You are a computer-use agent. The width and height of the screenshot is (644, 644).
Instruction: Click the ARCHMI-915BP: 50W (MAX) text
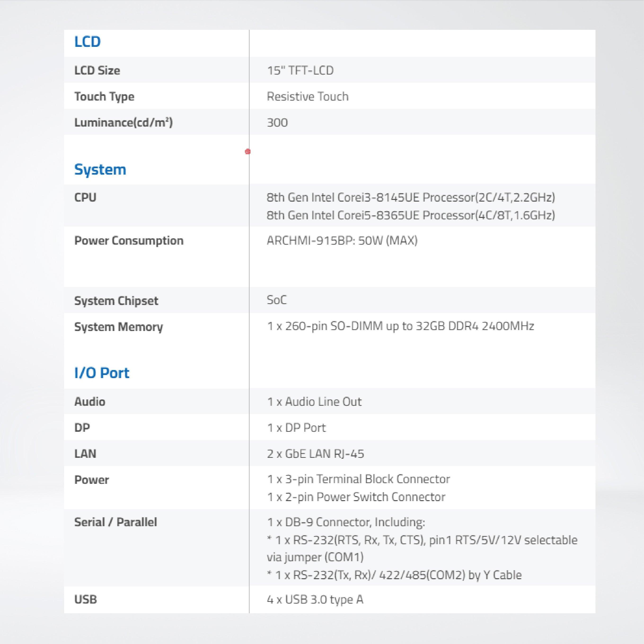tap(342, 240)
